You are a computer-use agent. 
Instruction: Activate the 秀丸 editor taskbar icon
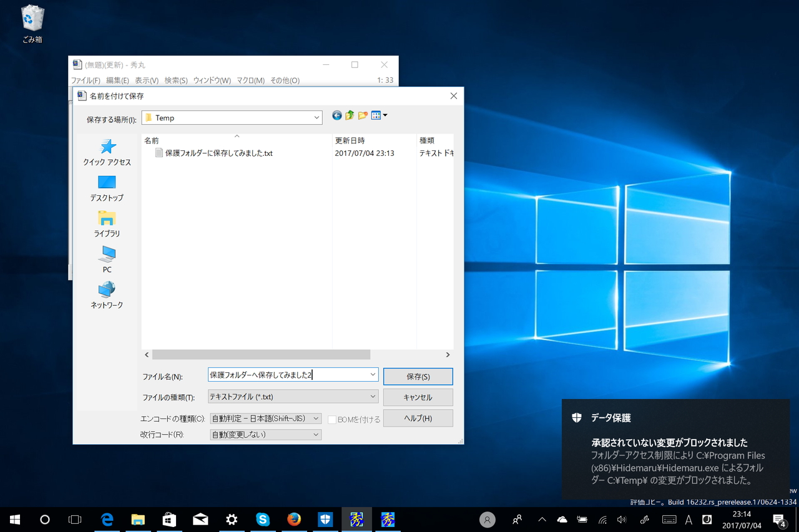[x=356, y=519]
